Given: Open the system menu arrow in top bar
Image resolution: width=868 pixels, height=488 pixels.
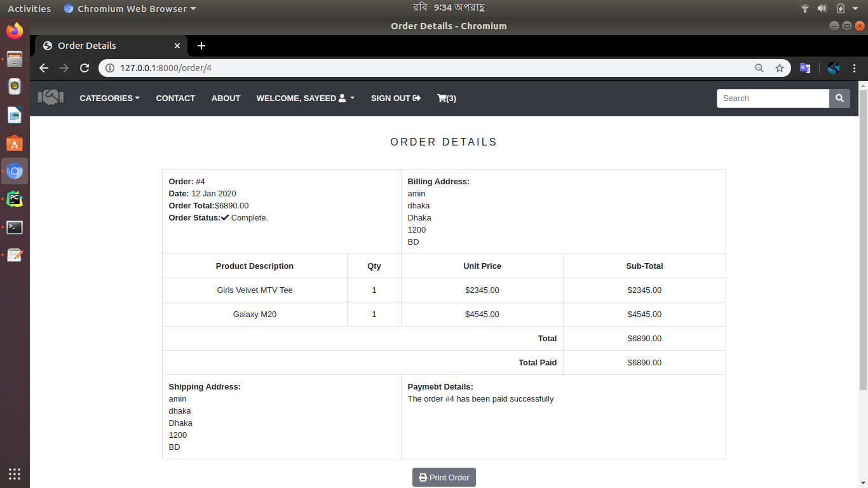Looking at the screenshot, I should coord(855,8).
